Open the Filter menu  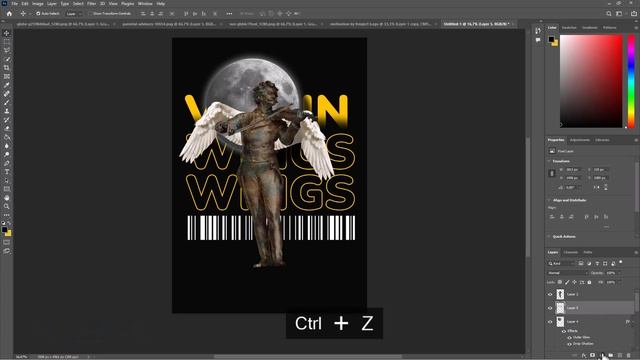pos(91,4)
